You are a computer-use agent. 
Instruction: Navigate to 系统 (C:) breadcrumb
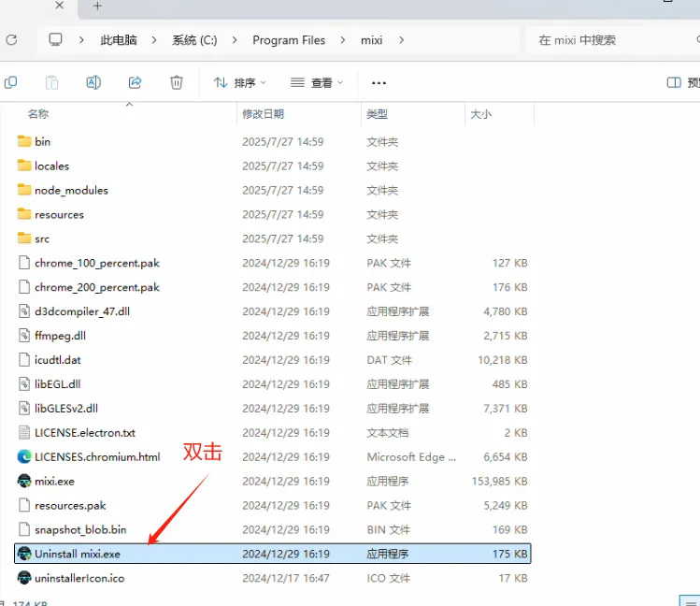click(x=194, y=40)
